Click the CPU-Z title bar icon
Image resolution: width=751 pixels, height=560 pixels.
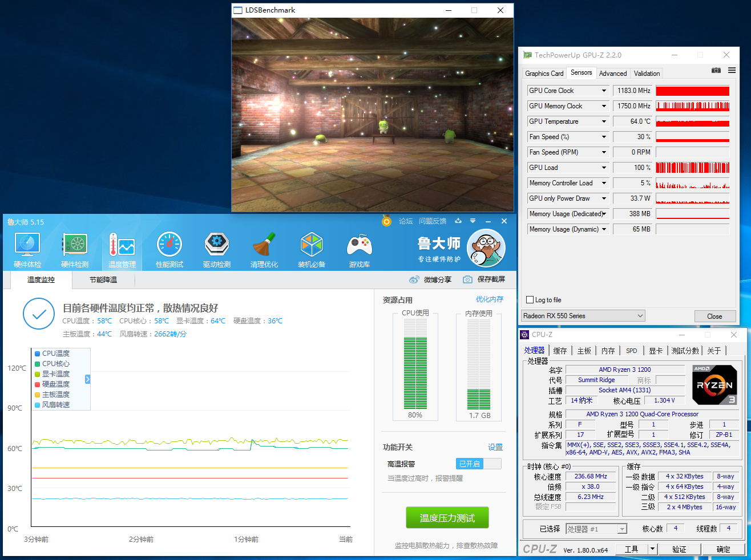(524, 335)
